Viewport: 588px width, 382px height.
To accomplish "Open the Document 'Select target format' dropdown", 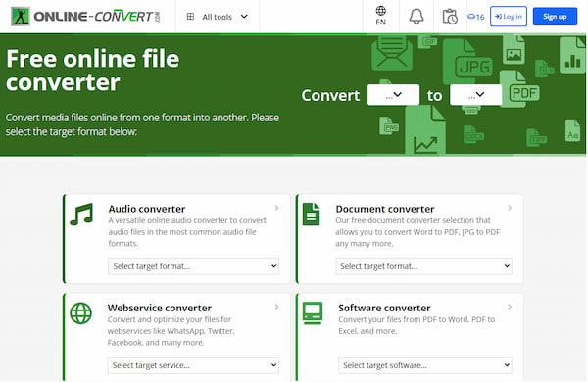I will [x=423, y=266].
